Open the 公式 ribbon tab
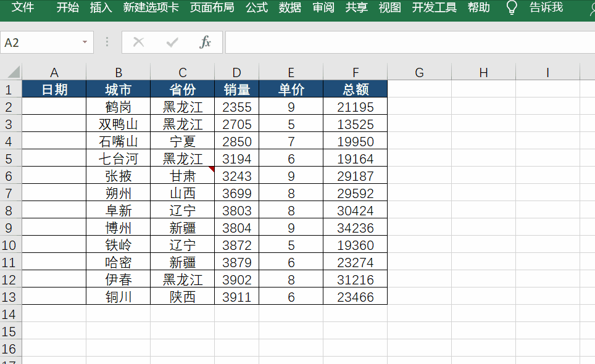This screenshot has width=595, height=364. (x=257, y=7)
